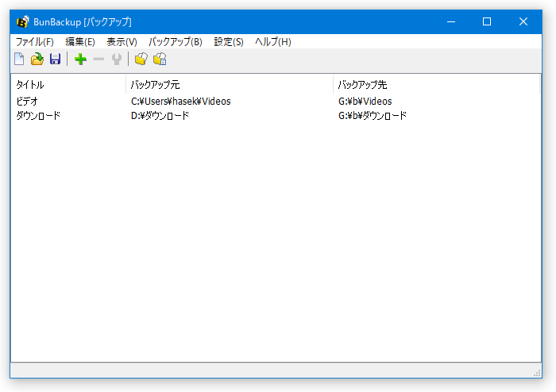This screenshot has width=556, height=392.
Task: Open the 設定(S) menu
Action: [x=229, y=42]
